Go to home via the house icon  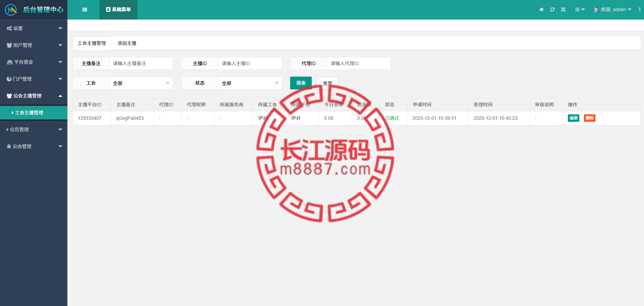542,9
